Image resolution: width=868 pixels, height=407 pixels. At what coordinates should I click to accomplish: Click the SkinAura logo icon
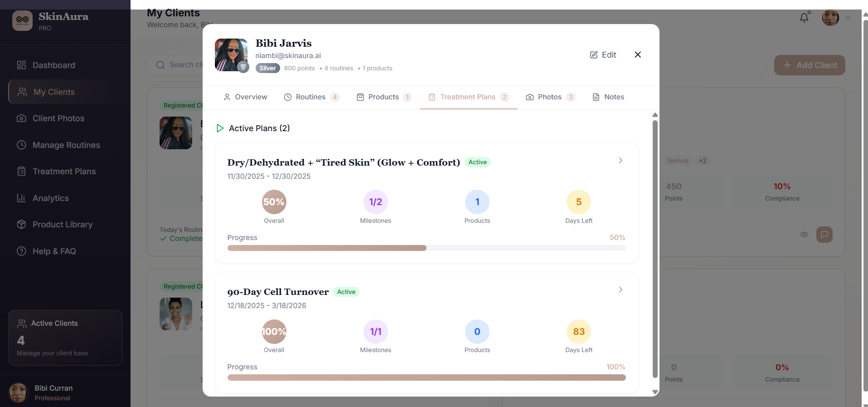(22, 20)
